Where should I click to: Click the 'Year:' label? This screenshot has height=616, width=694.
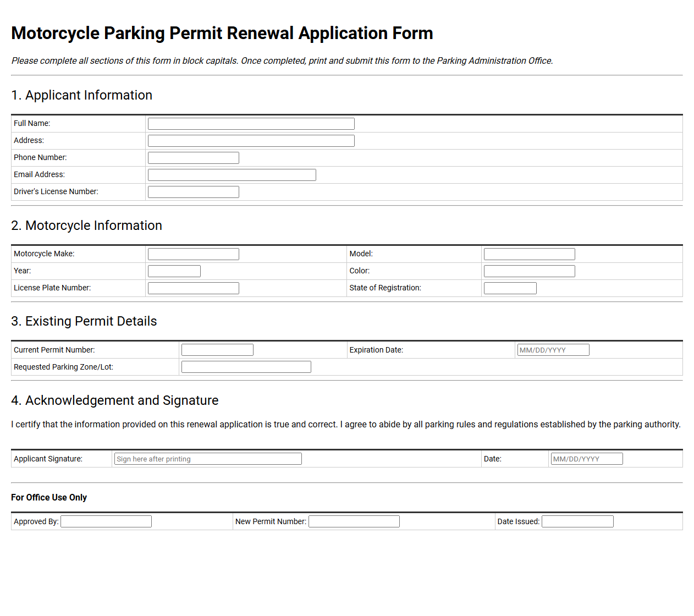click(23, 271)
